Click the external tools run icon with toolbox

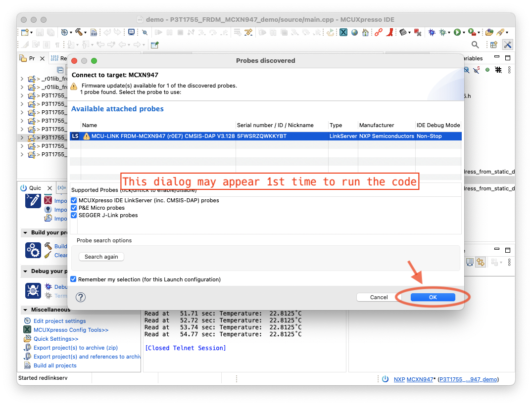point(472,32)
